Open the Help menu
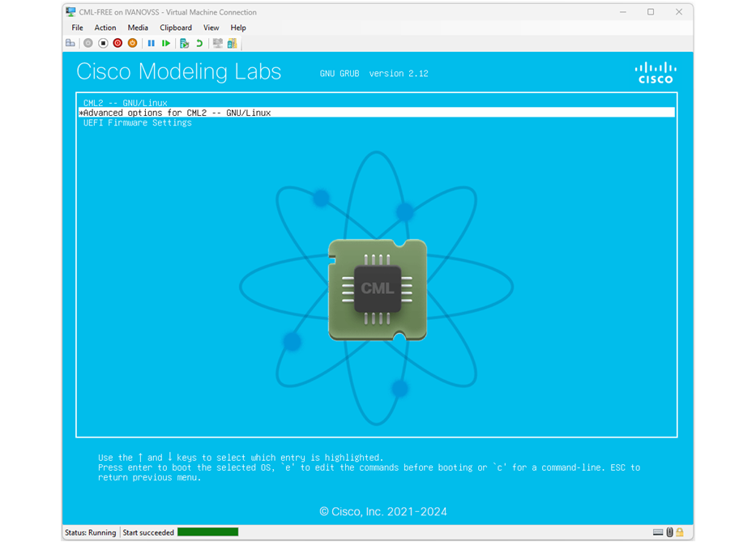 click(238, 28)
